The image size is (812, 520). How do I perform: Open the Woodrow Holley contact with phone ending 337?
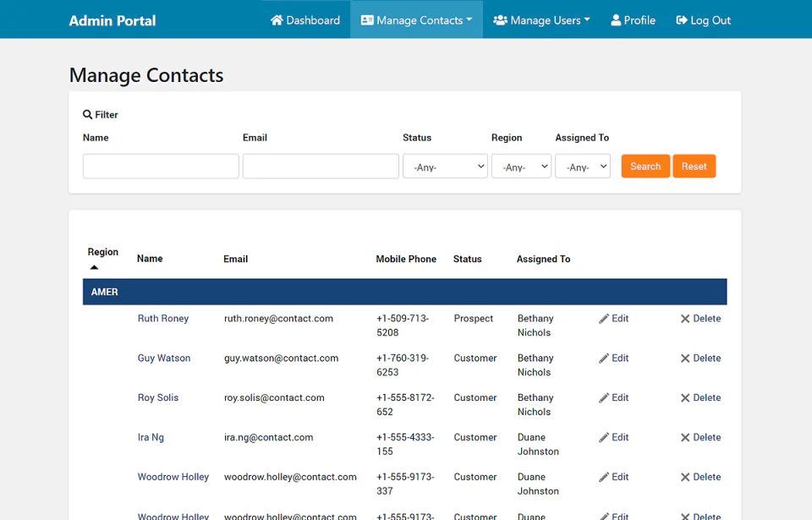(x=173, y=477)
